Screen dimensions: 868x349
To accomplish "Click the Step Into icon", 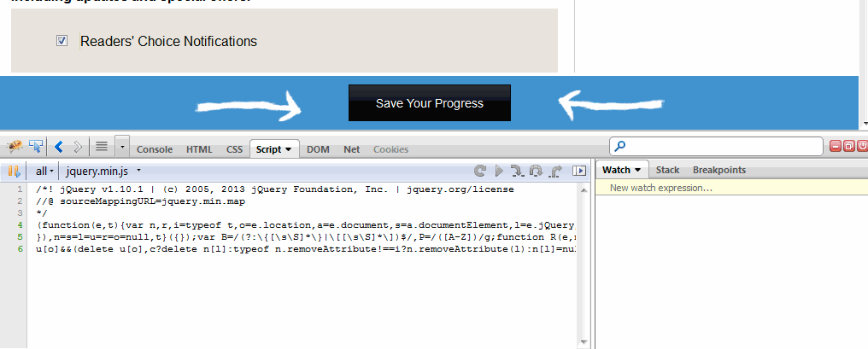I will (517, 171).
